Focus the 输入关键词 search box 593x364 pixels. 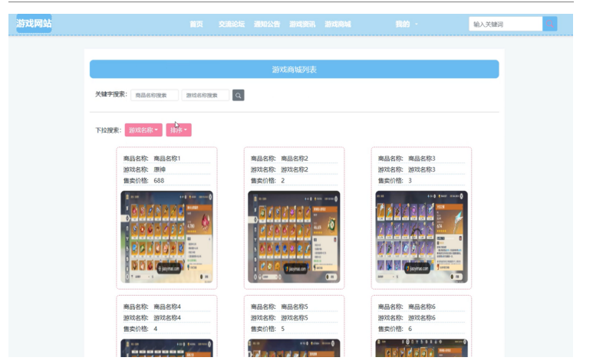pyautogui.click(x=506, y=24)
